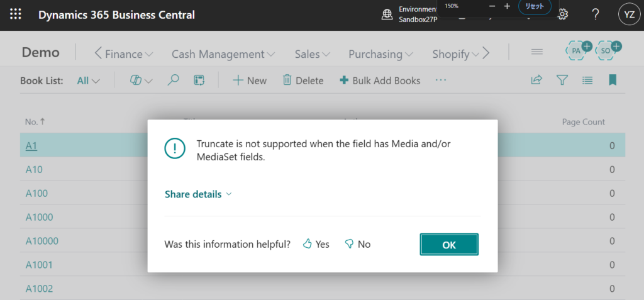Screen dimensions: 644x300
Task: Open the filter pane funnel icon
Action: (562, 80)
